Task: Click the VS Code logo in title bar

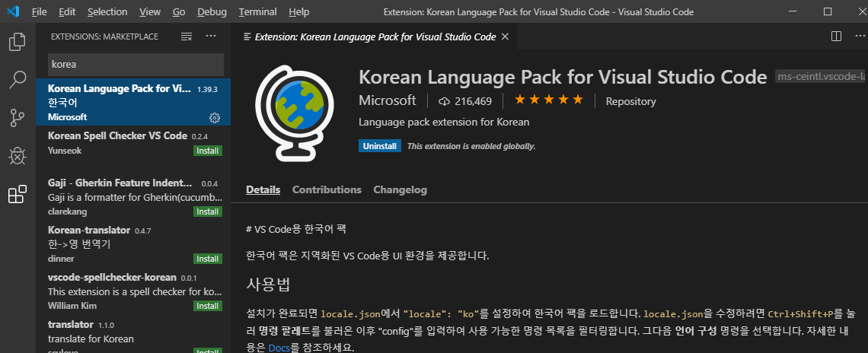Action: pyautogui.click(x=13, y=11)
